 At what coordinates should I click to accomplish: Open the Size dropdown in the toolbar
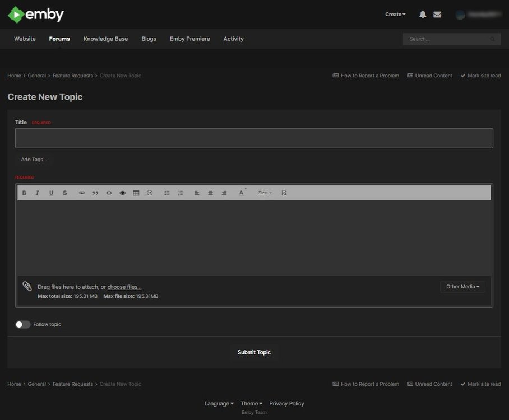[265, 193]
